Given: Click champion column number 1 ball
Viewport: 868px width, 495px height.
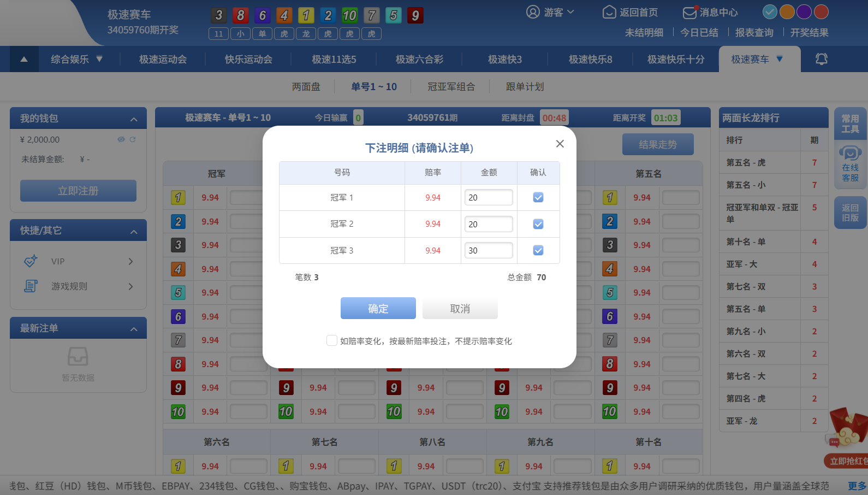Looking at the screenshot, I should [x=178, y=197].
